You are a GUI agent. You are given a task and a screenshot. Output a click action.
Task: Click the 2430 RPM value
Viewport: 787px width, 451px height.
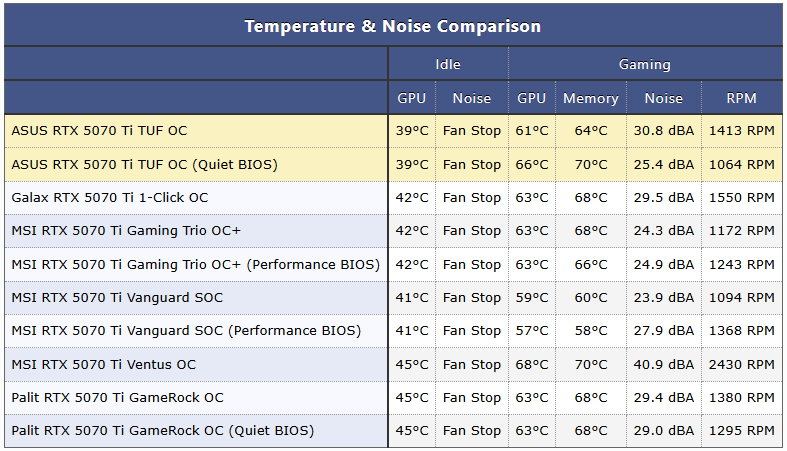point(741,365)
